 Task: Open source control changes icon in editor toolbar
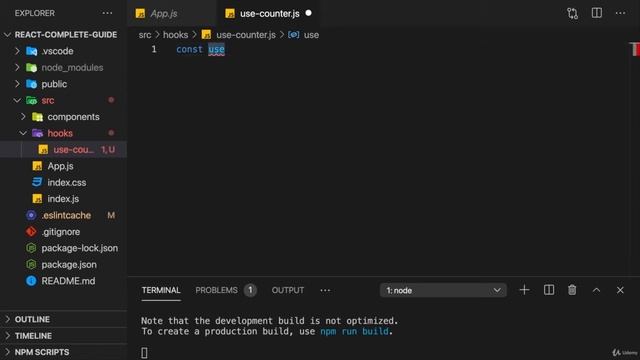(572, 13)
